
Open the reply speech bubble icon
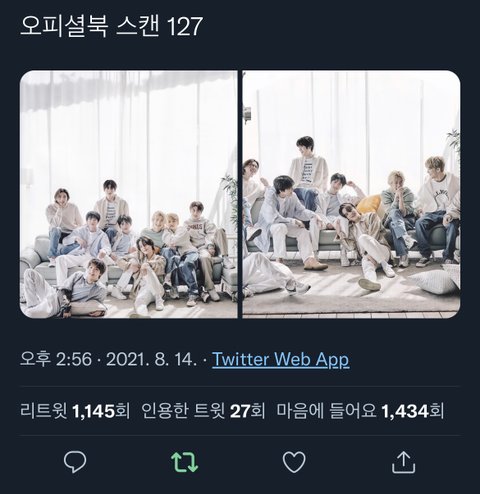tap(75, 461)
